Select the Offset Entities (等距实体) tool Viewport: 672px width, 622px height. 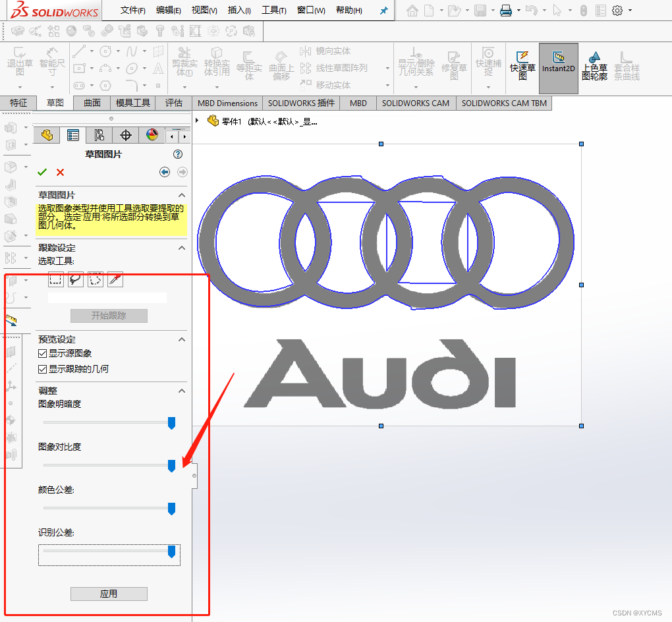point(249,65)
